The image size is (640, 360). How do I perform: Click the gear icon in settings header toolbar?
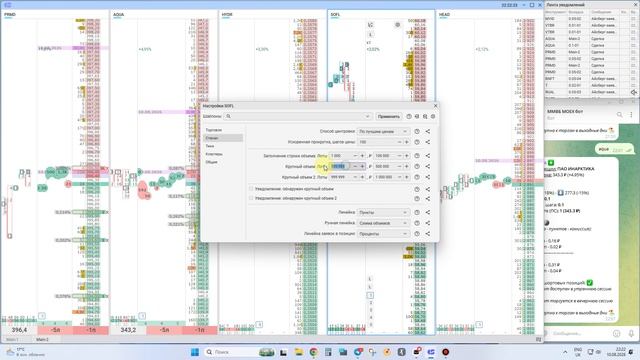click(433, 116)
